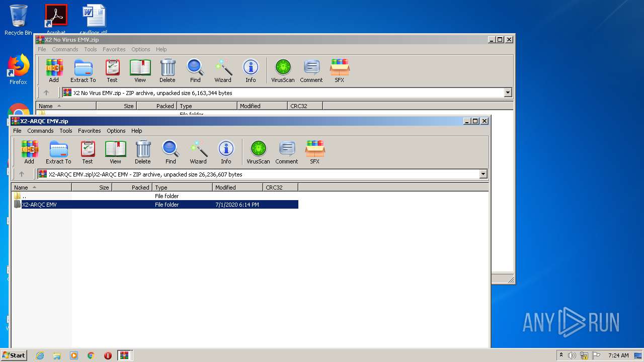Open Commands menu in X2 No Virus EMV window
This screenshot has width=644, height=362.
point(65,49)
